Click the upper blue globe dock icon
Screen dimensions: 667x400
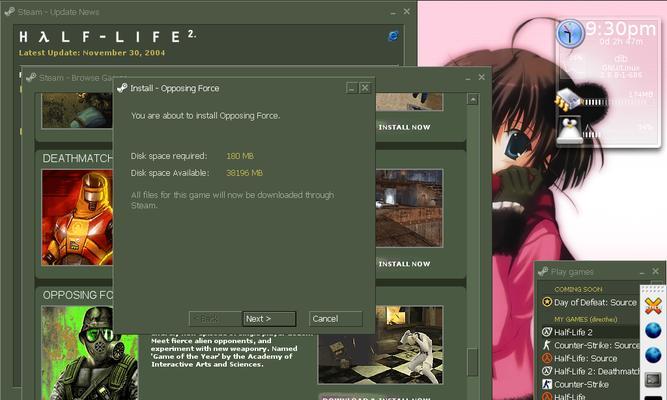click(x=653, y=330)
